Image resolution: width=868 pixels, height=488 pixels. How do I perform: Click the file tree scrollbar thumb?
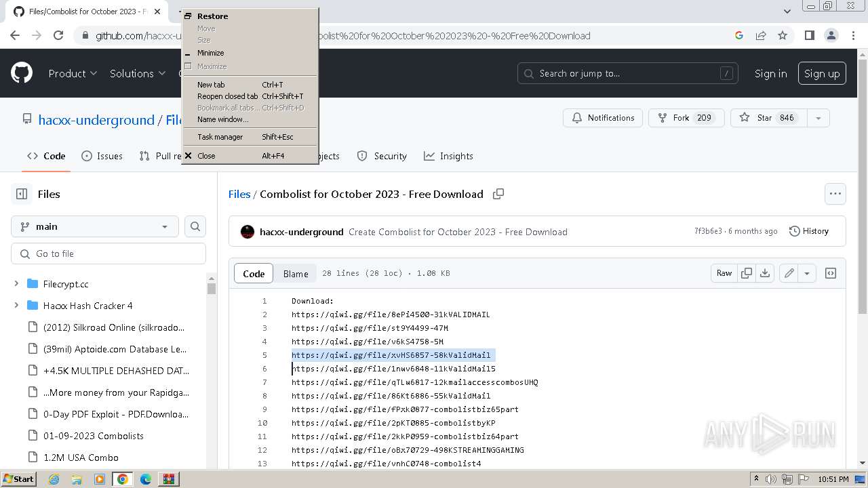pos(212,288)
